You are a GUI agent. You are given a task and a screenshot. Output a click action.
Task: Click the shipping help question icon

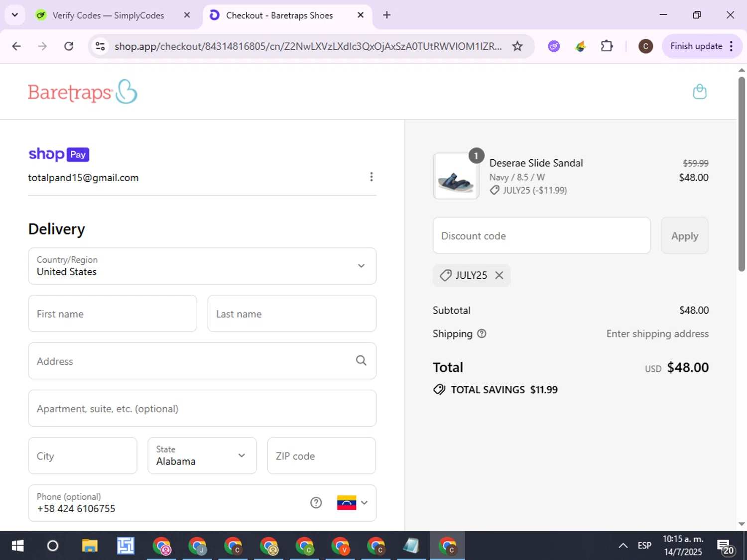(482, 334)
